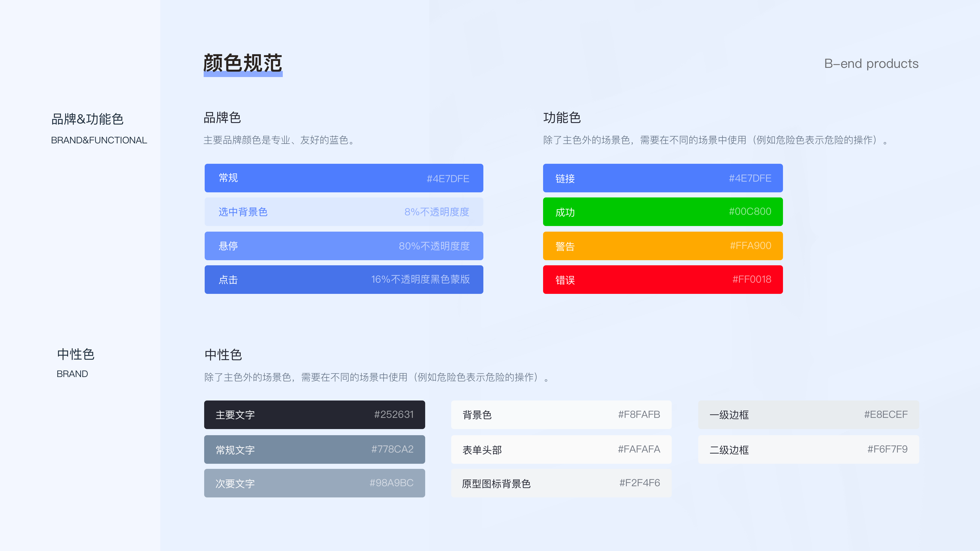Click the 中性色 sidebar heading
Screen dimensions: 980x551
76,354
